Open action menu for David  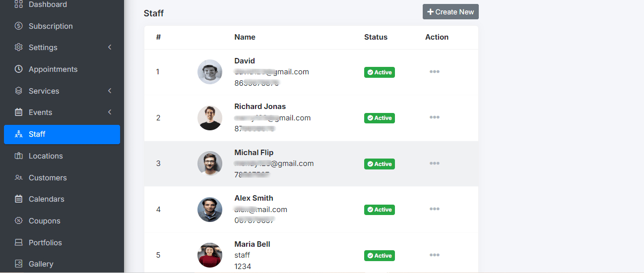(434, 72)
